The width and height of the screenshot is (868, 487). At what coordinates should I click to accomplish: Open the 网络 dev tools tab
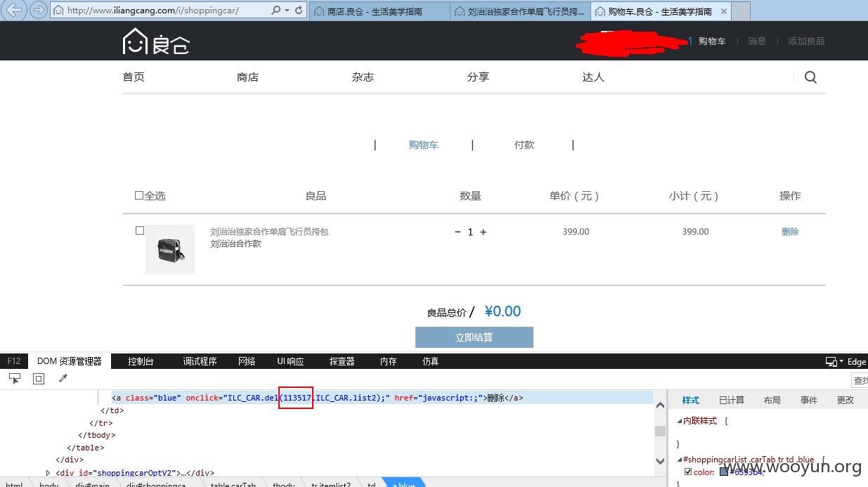(247, 361)
